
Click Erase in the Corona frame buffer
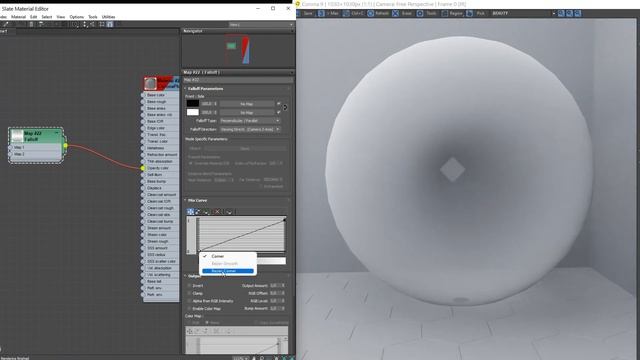click(402, 13)
